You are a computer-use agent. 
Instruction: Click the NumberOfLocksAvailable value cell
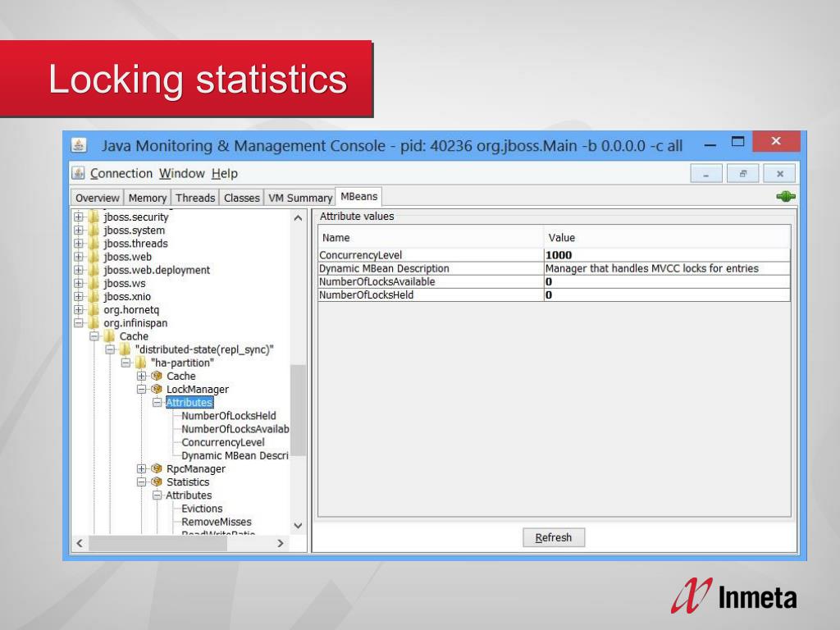(667, 282)
